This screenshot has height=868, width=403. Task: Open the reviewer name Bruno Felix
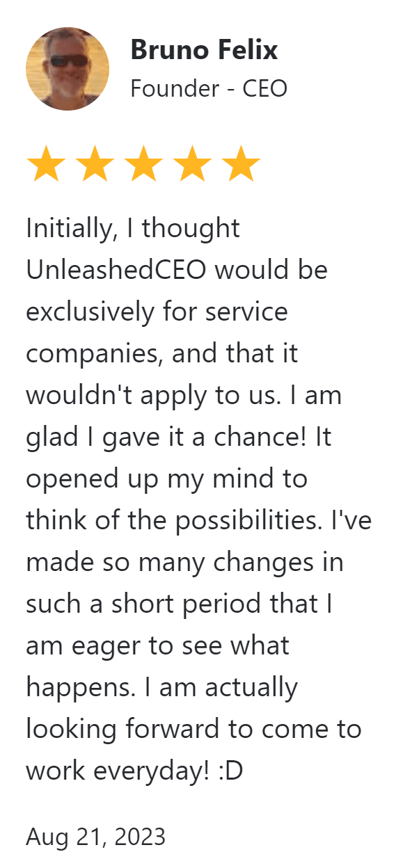204,50
